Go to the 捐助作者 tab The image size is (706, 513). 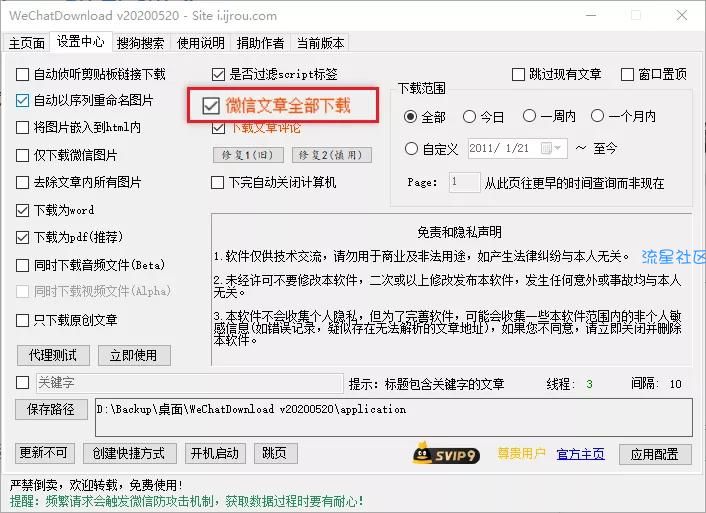tap(261, 43)
